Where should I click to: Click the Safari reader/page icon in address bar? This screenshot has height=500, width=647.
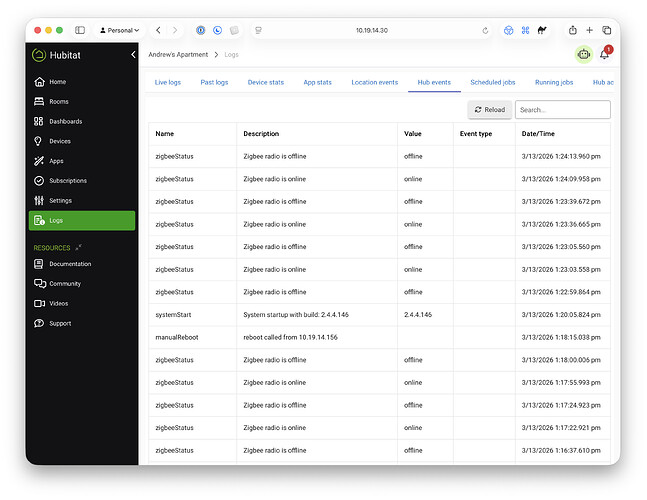point(258,30)
